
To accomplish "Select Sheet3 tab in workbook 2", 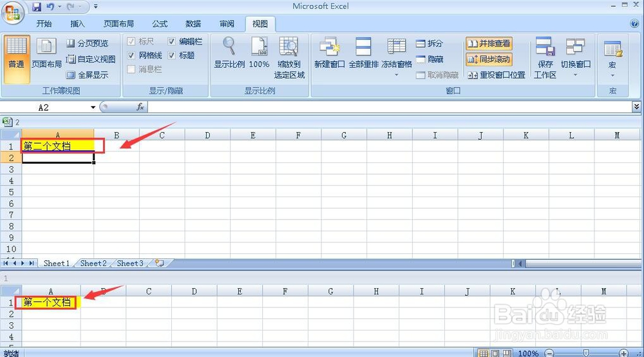I will tap(130, 264).
